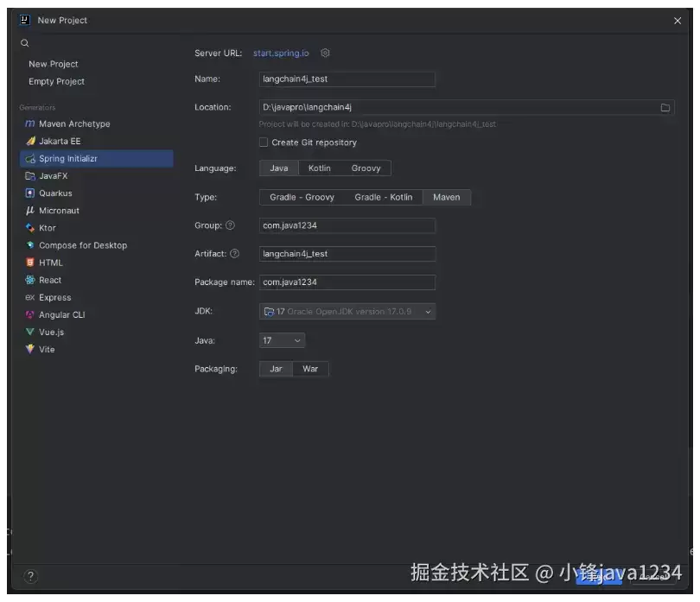Screen dimensions: 700x602
Task: Enable Create Git repository checkbox
Action: click(264, 143)
